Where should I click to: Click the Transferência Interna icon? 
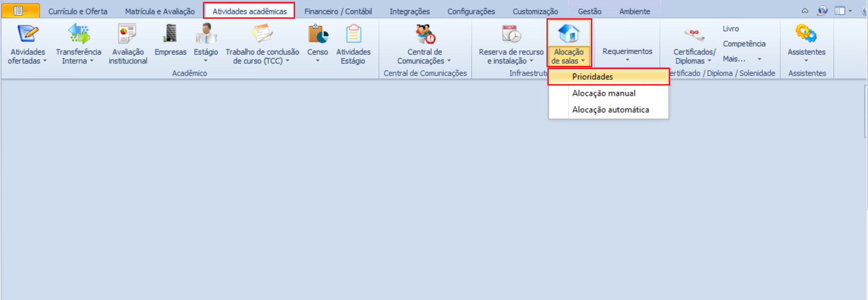[x=79, y=33]
